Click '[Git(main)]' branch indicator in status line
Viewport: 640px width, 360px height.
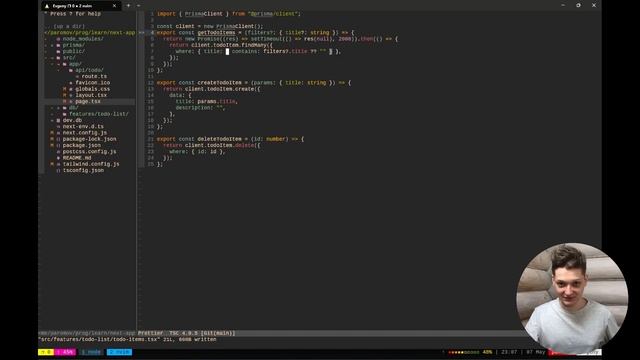pos(218,333)
